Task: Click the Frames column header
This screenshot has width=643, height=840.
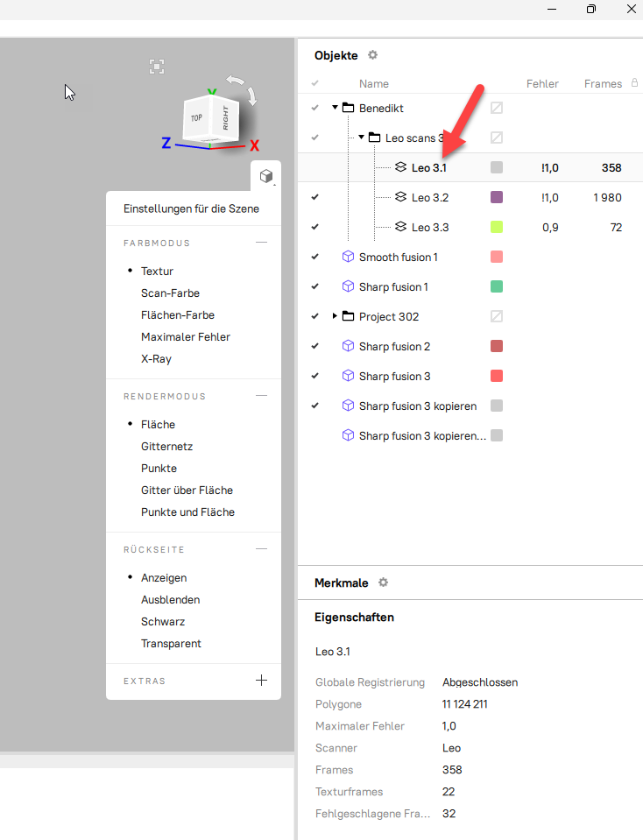Action: click(603, 83)
